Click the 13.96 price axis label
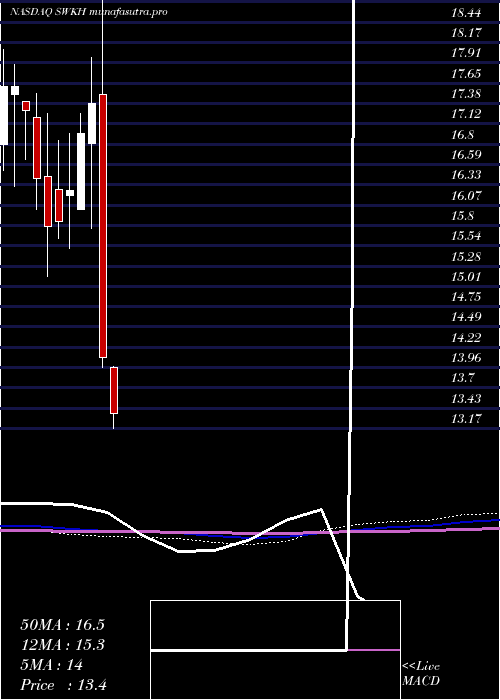 pyautogui.click(x=466, y=358)
